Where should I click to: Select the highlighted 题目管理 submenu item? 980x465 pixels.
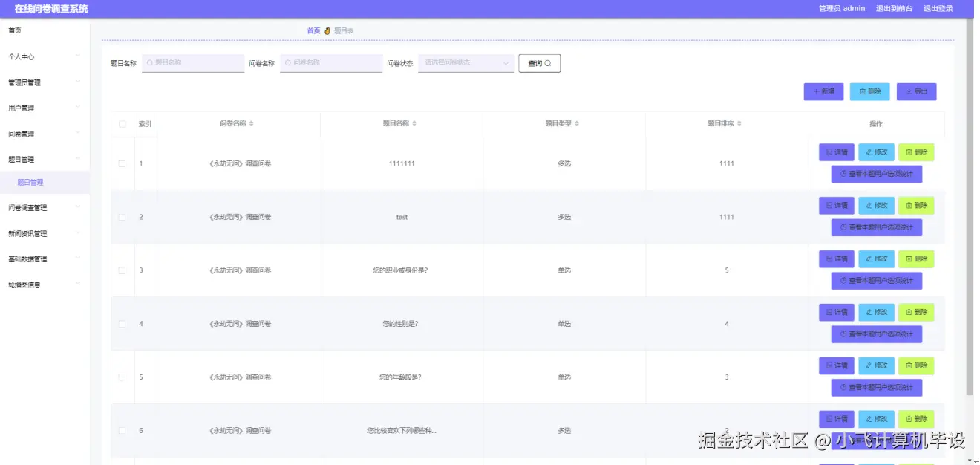pyautogui.click(x=45, y=182)
